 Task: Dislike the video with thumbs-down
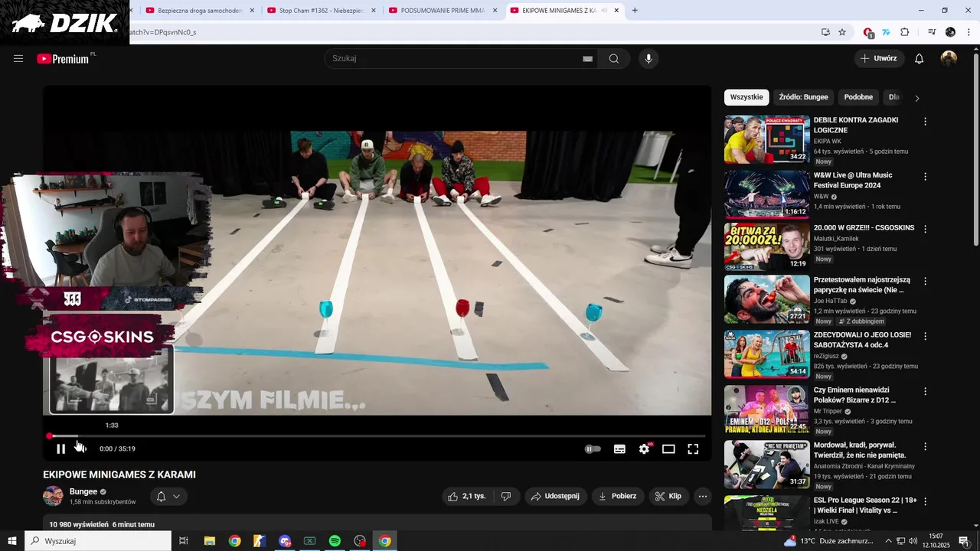(x=505, y=496)
